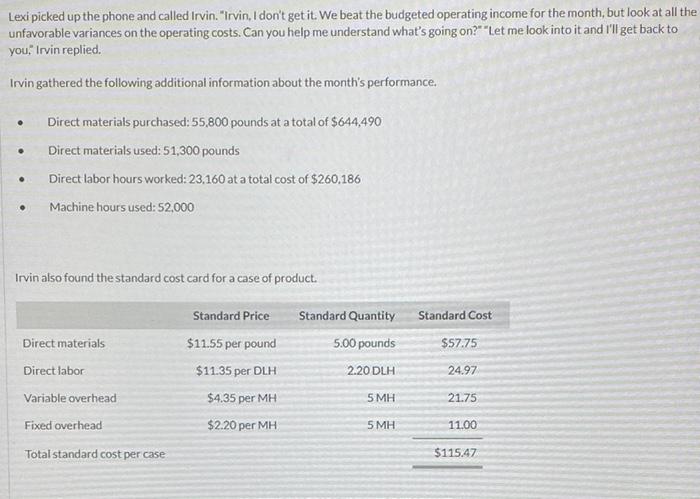Click the $115.47 total cost value

455,453
